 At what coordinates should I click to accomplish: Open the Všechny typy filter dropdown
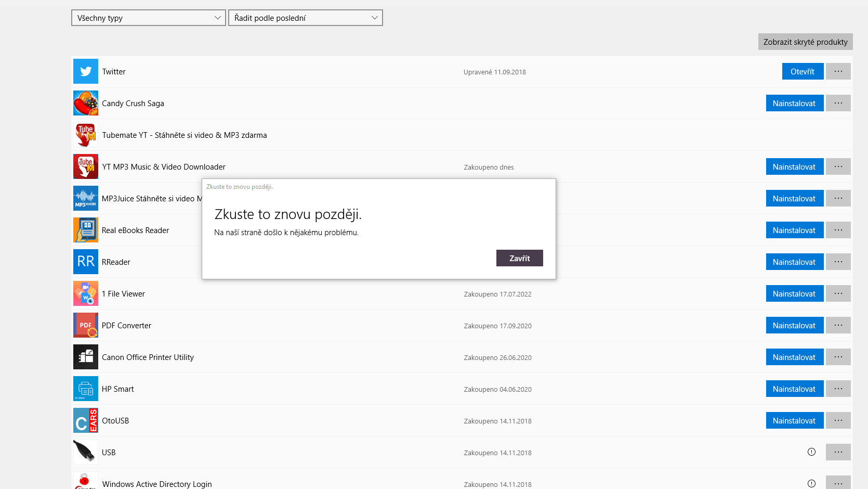(149, 18)
